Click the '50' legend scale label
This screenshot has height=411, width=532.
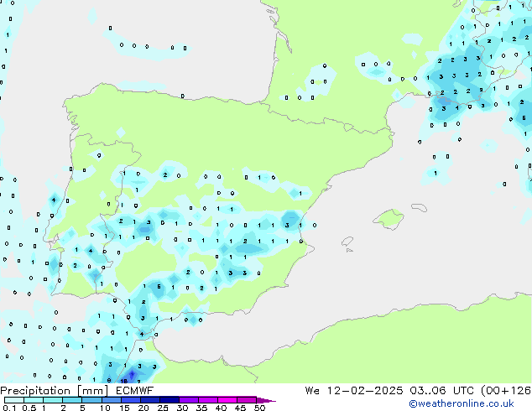259,408
